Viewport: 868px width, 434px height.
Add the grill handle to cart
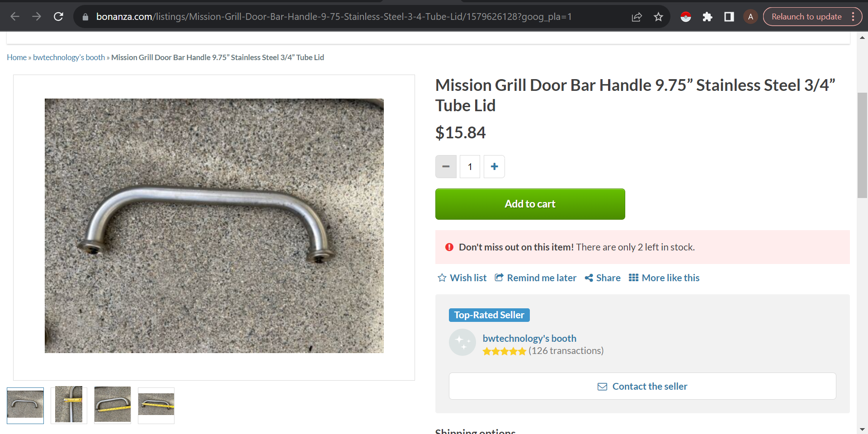click(530, 204)
